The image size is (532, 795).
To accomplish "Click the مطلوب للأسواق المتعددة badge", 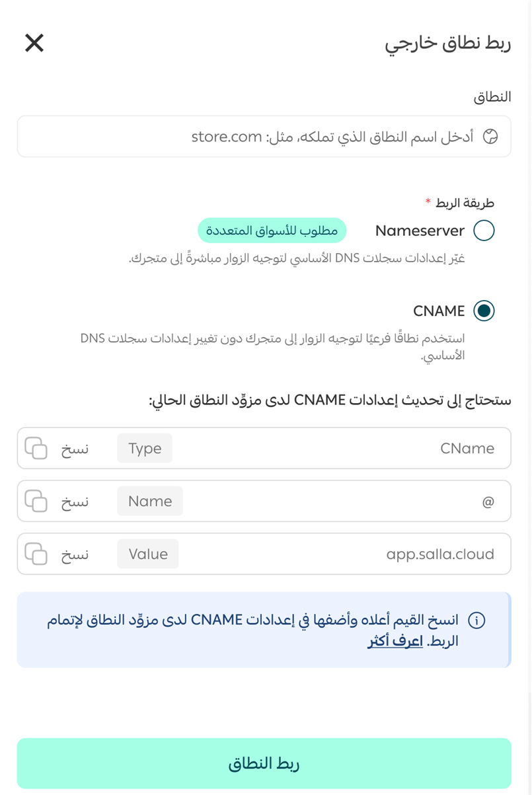I will pyautogui.click(x=272, y=230).
